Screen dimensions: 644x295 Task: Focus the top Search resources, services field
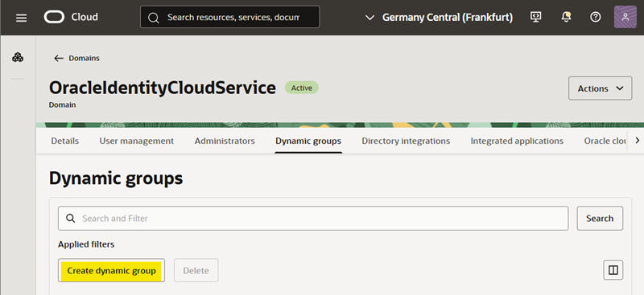coord(229,18)
